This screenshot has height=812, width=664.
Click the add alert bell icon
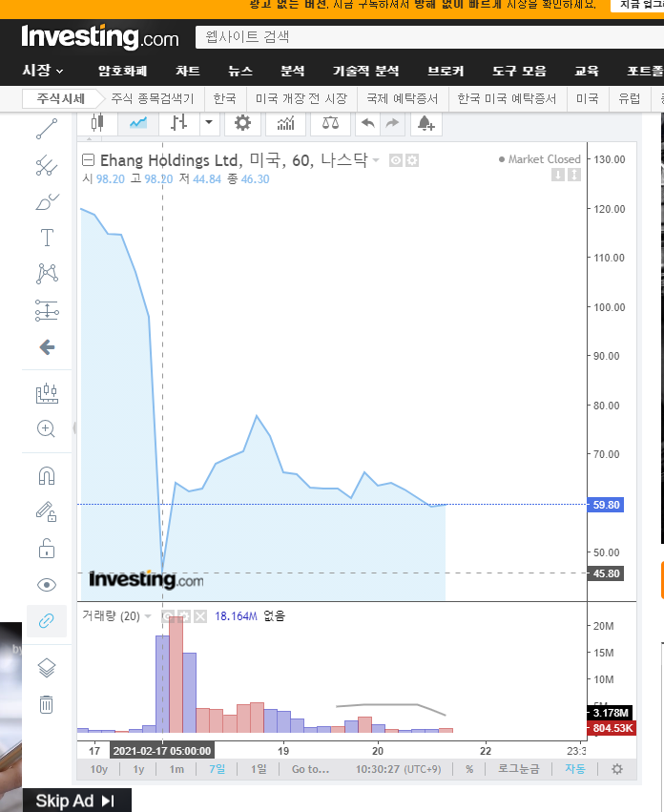[x=426, y=123]
